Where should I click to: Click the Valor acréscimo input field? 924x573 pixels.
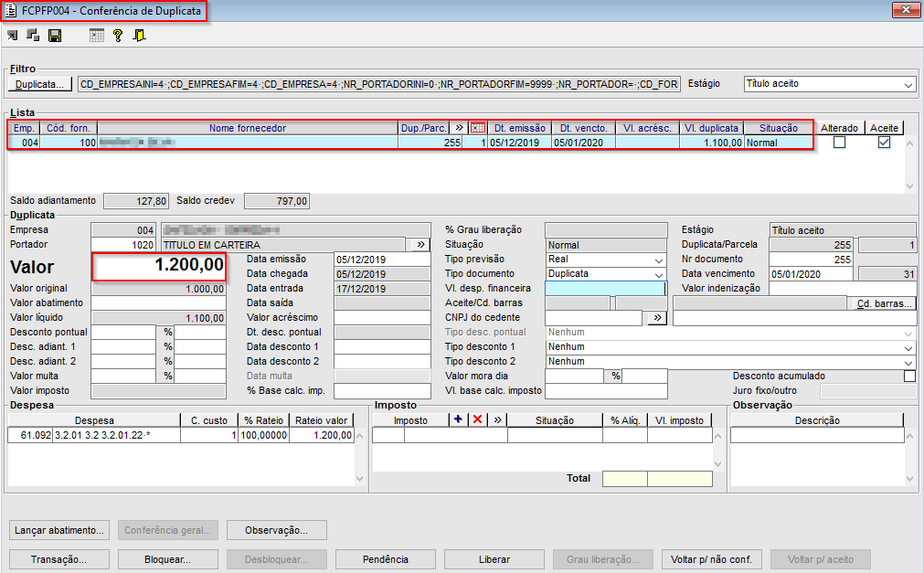click(382, 318)
